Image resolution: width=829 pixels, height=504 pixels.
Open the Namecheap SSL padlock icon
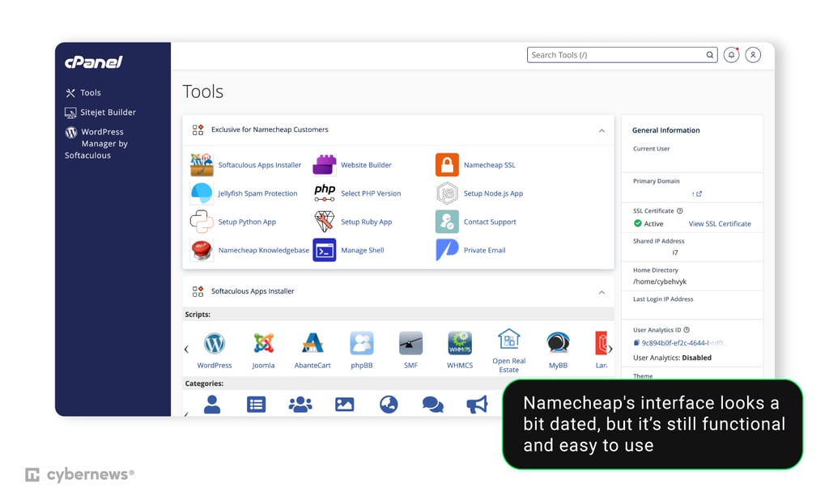click(447, 165)
